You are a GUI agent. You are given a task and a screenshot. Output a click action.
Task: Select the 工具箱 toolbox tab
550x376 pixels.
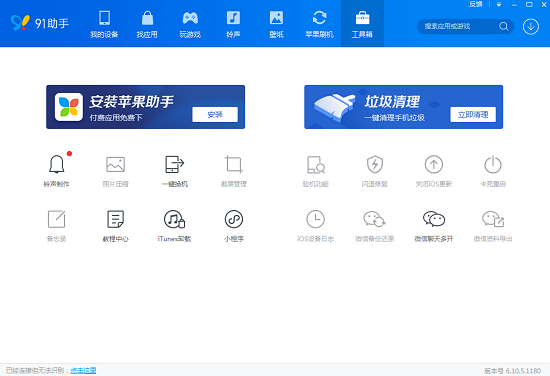(x=362, y=24)
